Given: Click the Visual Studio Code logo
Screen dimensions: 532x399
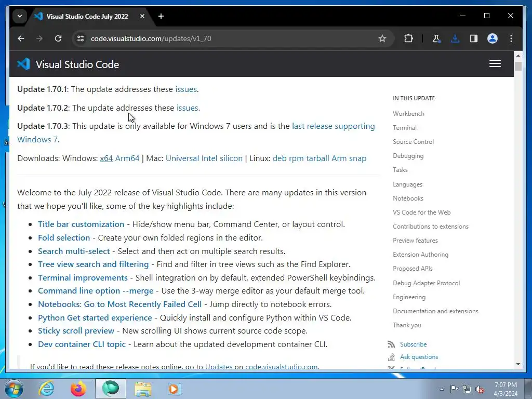Looking at the screenshot, I should 68,64.
